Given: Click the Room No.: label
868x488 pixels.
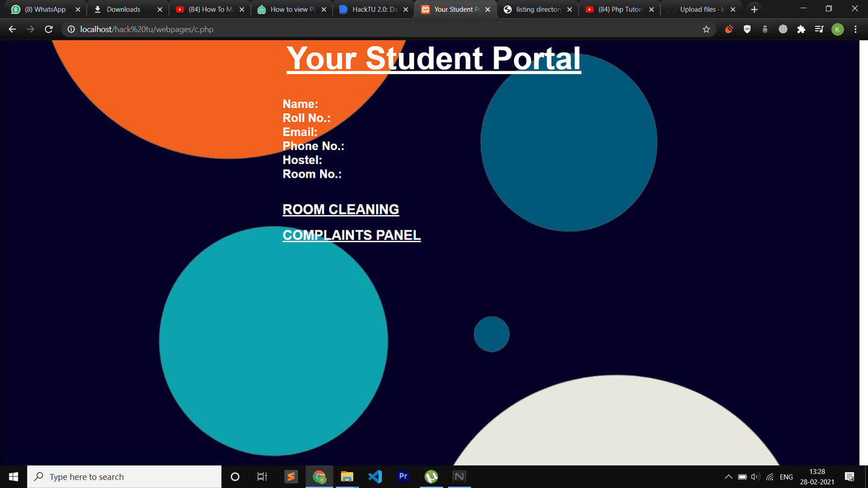Looking at the screenshot, I should click(312, 174).
